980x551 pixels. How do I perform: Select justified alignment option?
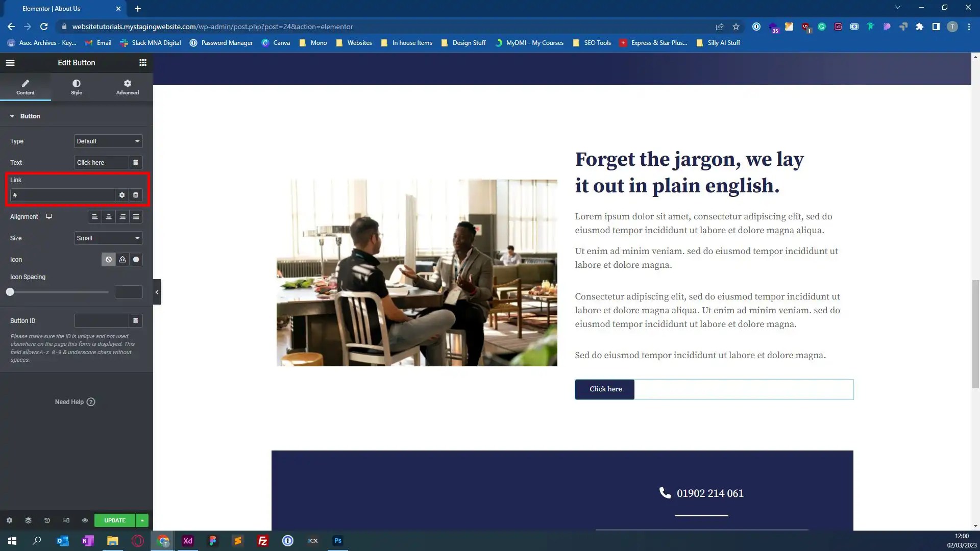point(136,217)
